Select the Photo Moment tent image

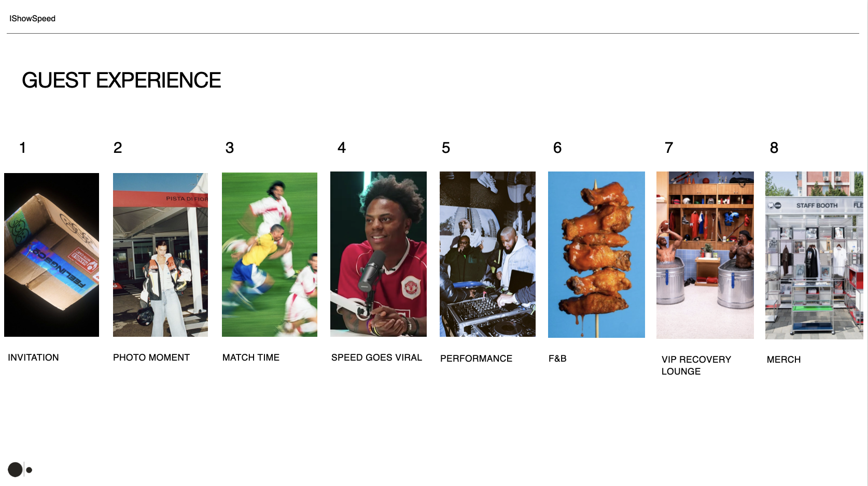(160, 255)
